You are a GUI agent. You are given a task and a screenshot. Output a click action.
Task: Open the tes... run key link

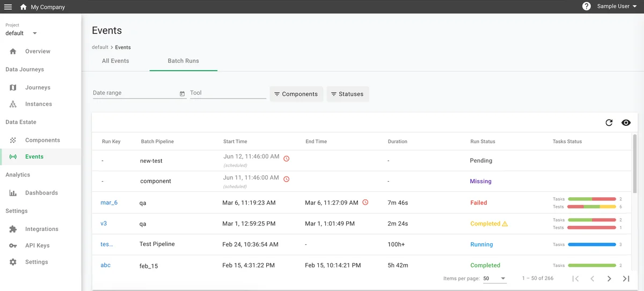pyautogui.click(x=106, y=244)
